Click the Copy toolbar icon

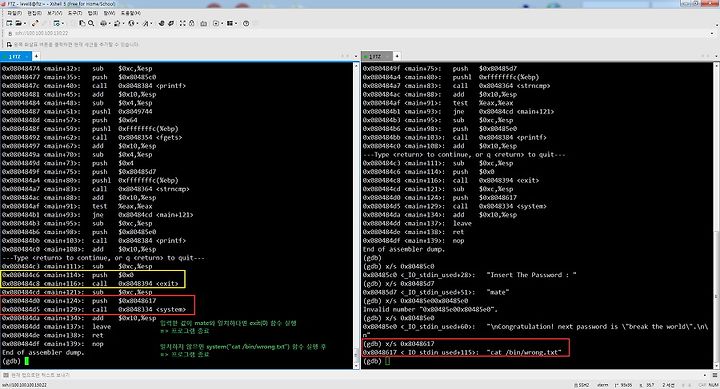pyautogui.click(x=82, y=23)
